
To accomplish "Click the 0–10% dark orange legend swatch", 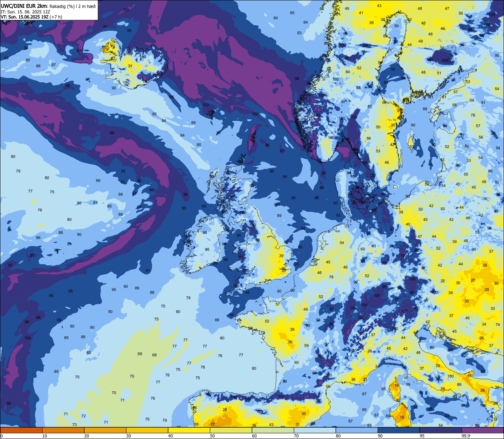I will [21, 430].
